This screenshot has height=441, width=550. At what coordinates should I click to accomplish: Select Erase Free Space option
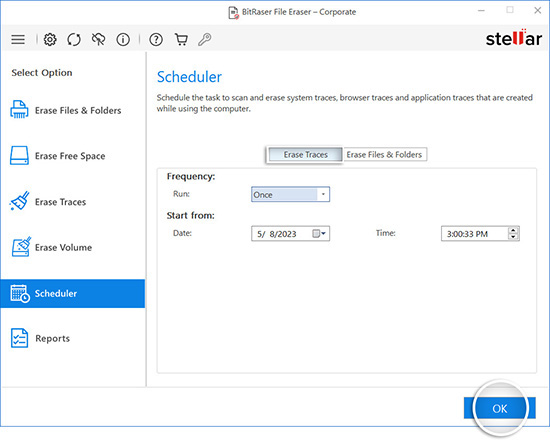[x=73, y=156]
